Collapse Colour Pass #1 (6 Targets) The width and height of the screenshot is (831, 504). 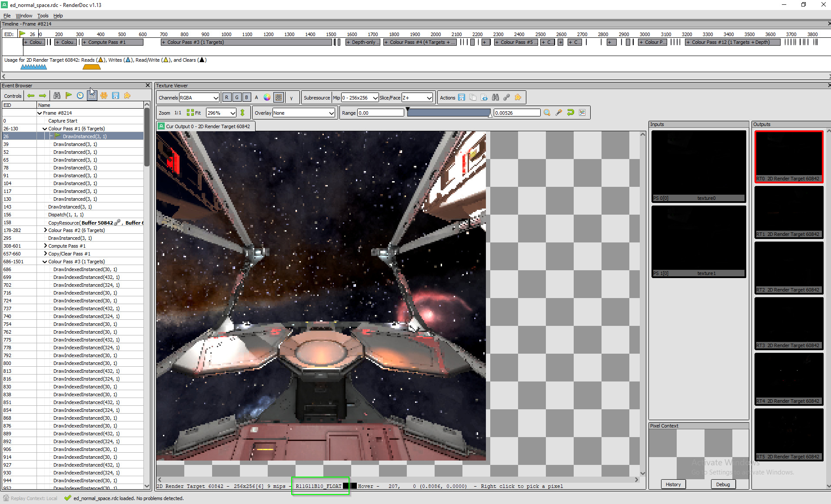click(x=45, y=129)
